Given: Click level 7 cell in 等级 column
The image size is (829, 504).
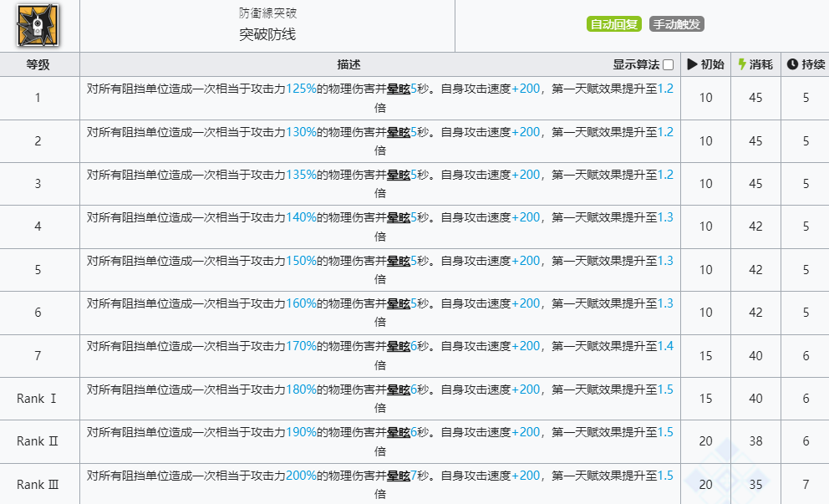Looking at the screenshot, I should pyautogui.click(x=38, y=356).
